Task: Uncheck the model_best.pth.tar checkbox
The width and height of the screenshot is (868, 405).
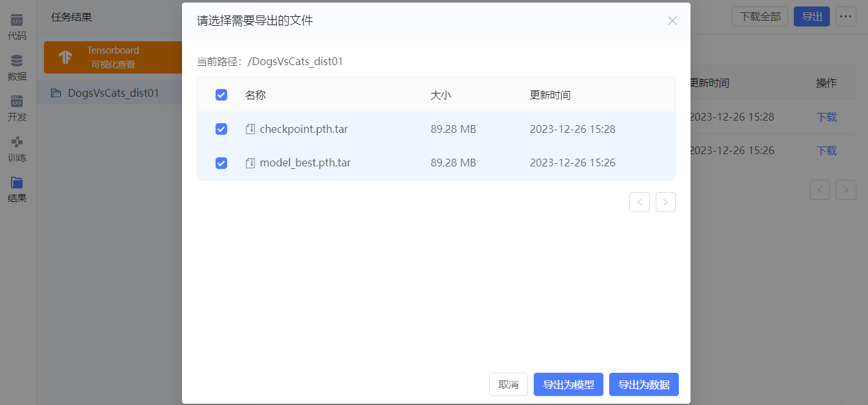Action: pyautogui.click(x=221, y=163)
